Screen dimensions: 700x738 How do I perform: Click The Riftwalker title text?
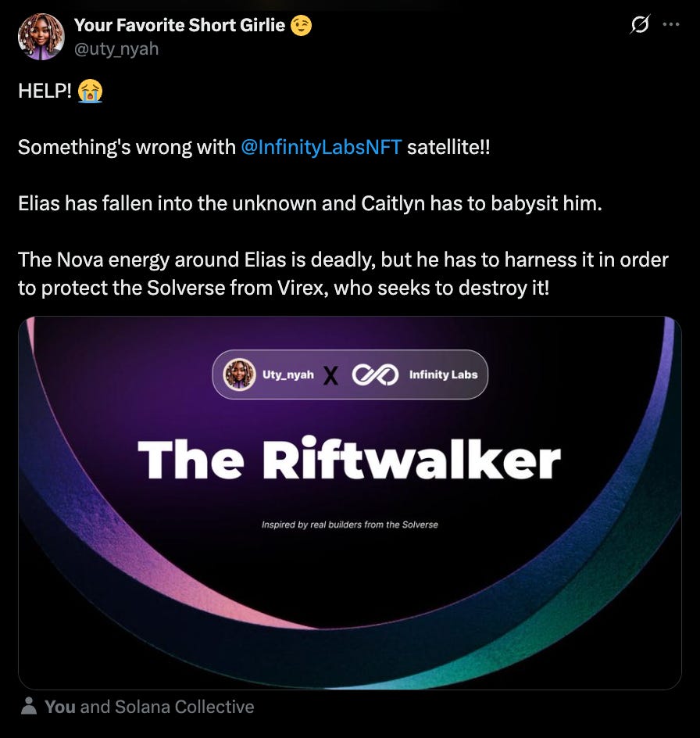pyautogui.click(x=349, y=459)
